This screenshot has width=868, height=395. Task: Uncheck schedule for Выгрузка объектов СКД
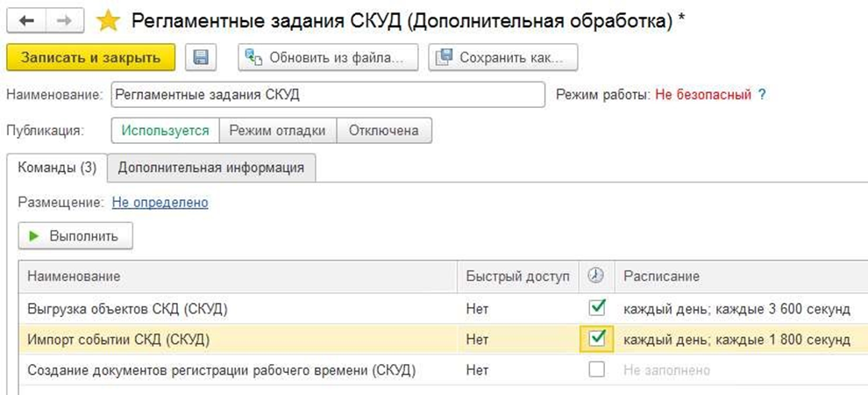[x=596, y=308]
